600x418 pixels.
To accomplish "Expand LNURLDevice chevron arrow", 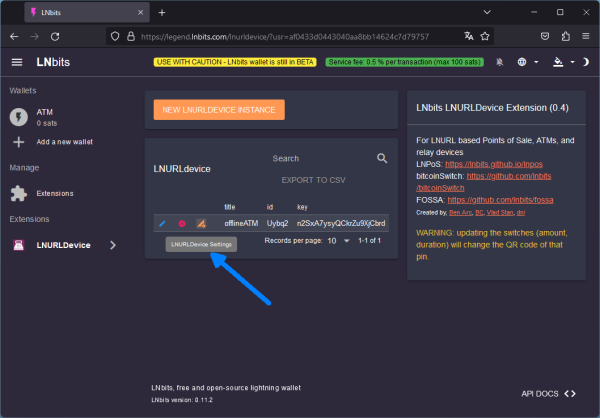I will click(x=113, y=245).
